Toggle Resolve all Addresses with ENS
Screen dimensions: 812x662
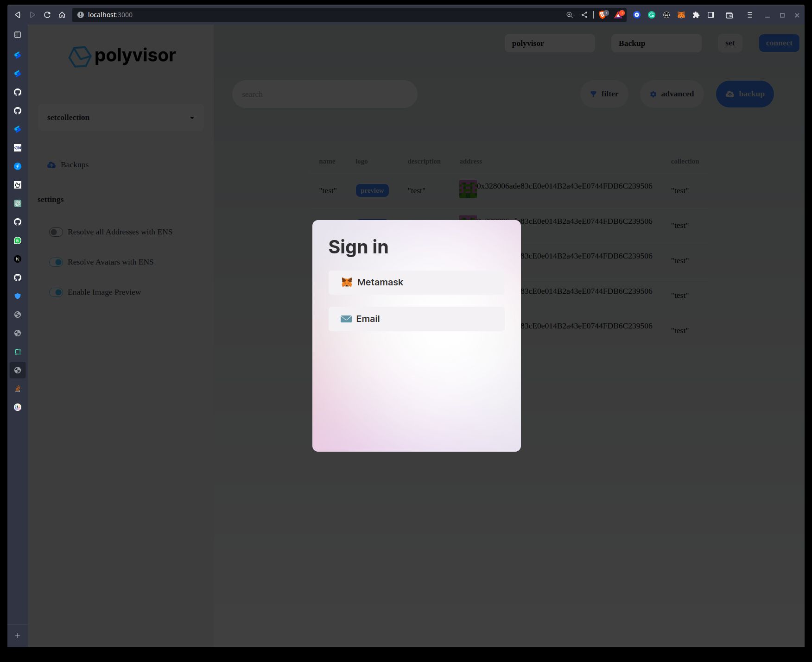point(56,232)
